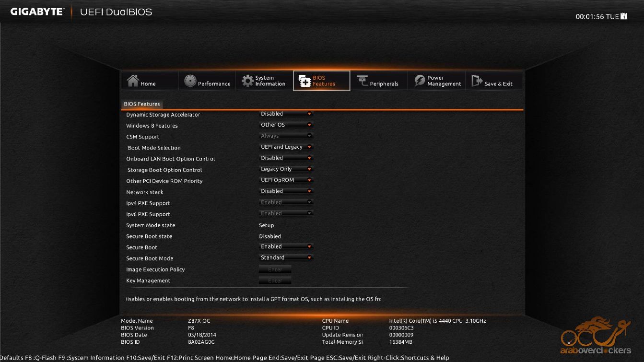
Task: Click the Save & Exit door icon
Action: click(x=477, y=81)
